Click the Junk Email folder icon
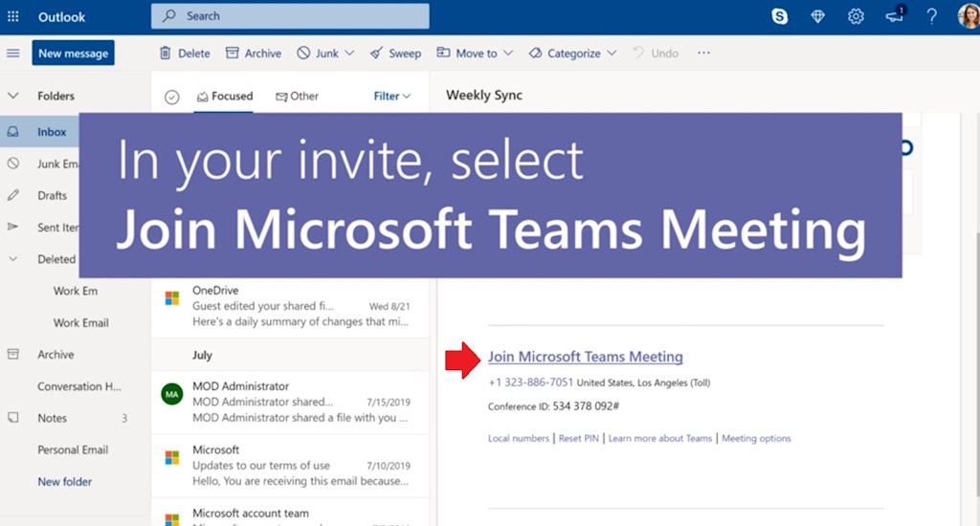The height and width of the screenshot is (526, 980). coord(13,164)
